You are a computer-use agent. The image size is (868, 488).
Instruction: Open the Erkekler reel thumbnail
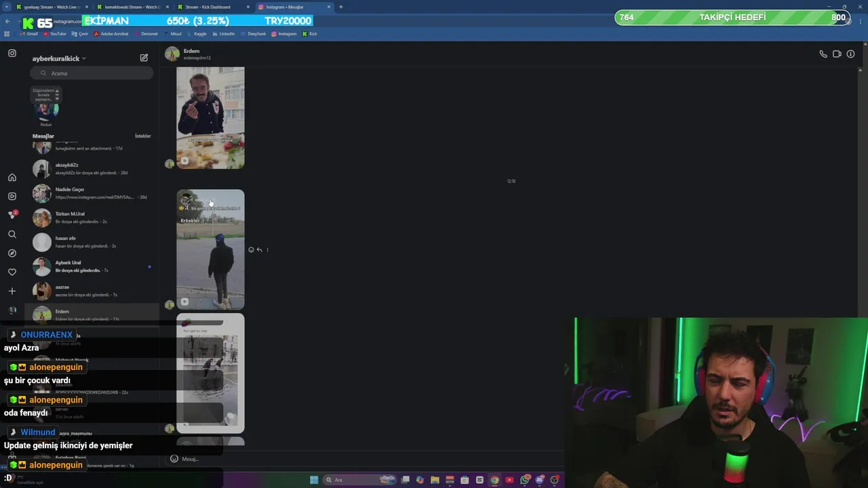pyautogui.click(x=210, y=249)
